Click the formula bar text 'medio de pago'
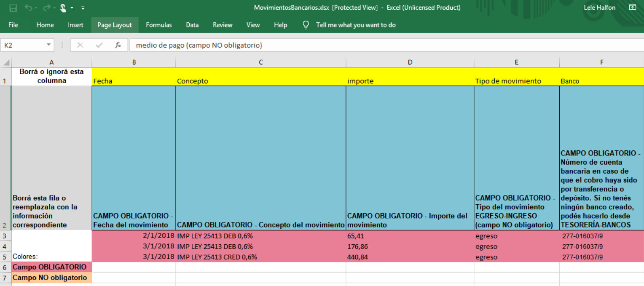 pyautogui.click(x=160, y=45)
